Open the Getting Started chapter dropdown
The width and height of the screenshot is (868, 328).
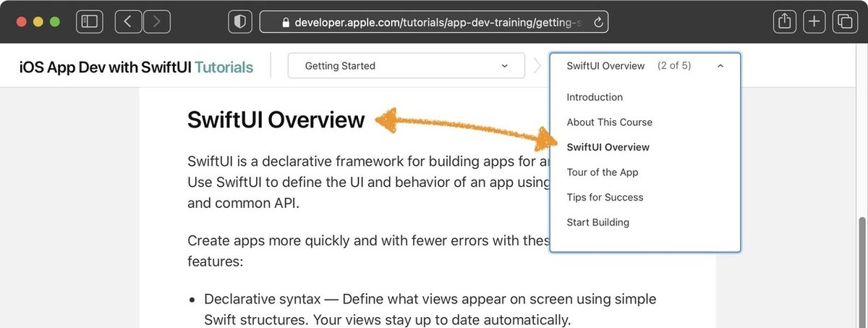[406, 66]
